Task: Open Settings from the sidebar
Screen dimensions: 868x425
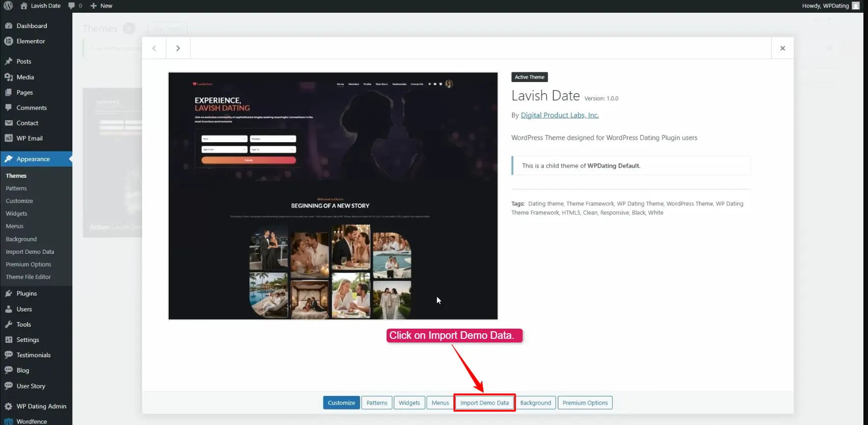Action: pyautogui.click(x=28, y=340)
